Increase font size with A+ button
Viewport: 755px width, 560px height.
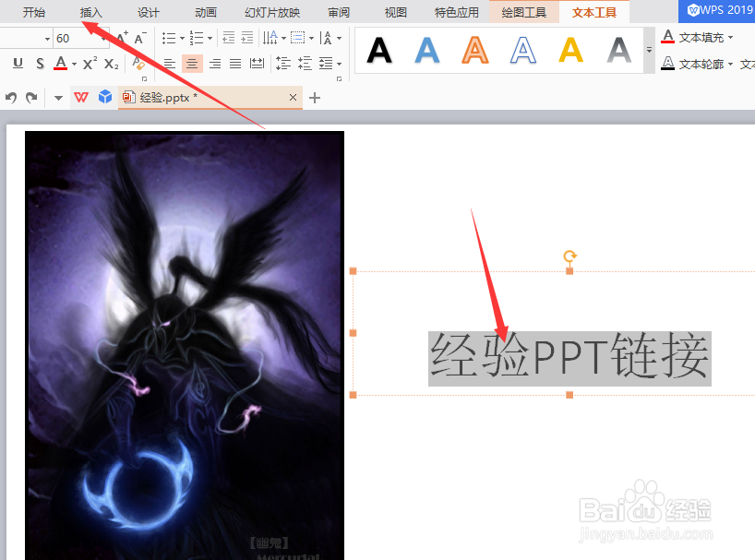click(123, 38)
